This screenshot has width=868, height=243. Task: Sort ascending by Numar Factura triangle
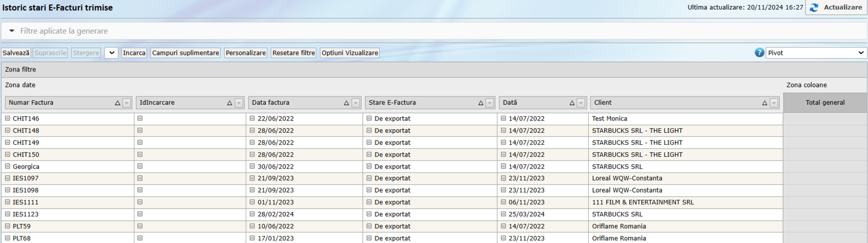(x=117, y=103)
